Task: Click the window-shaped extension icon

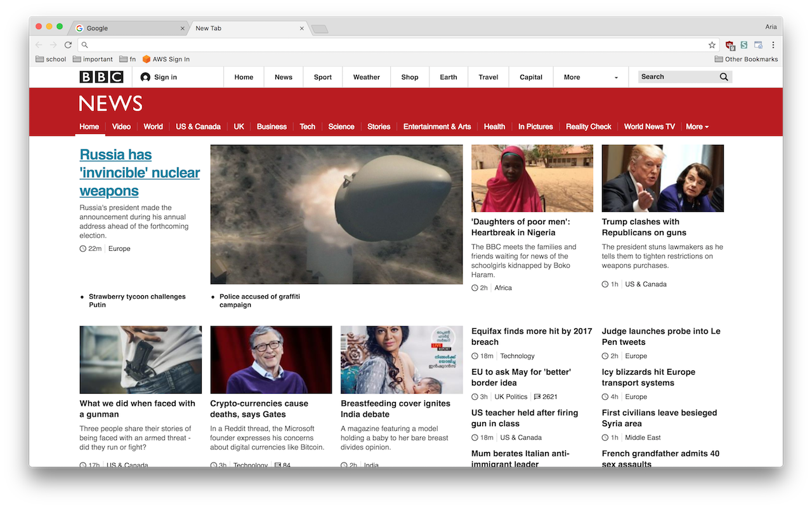Action: pos(758,45)
